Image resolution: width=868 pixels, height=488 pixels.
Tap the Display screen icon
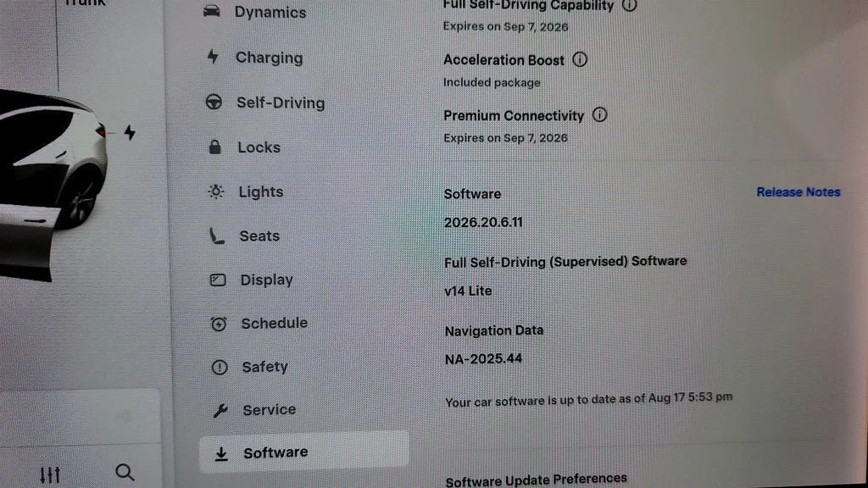tap(218, 280)
